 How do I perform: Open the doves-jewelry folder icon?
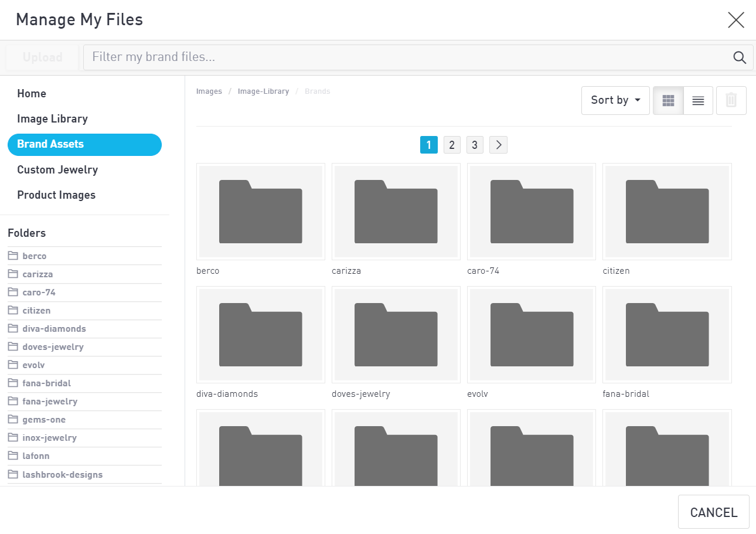[396, 335]
